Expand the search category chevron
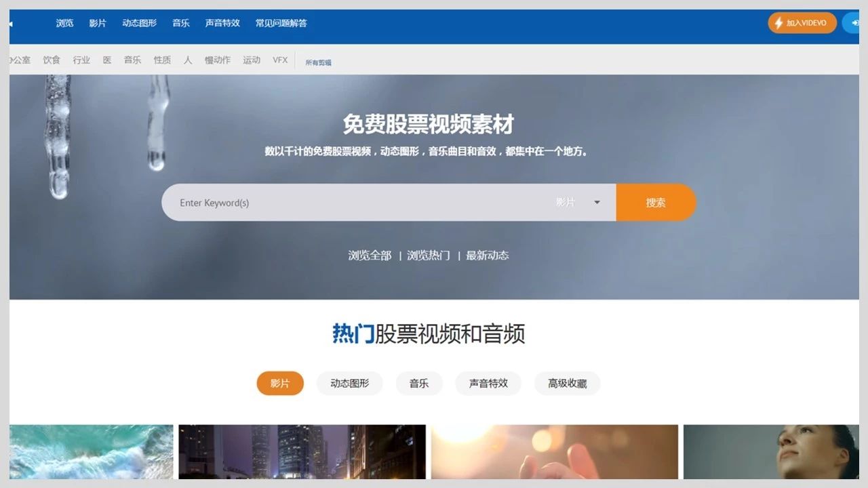 click(x=597, y=202)
